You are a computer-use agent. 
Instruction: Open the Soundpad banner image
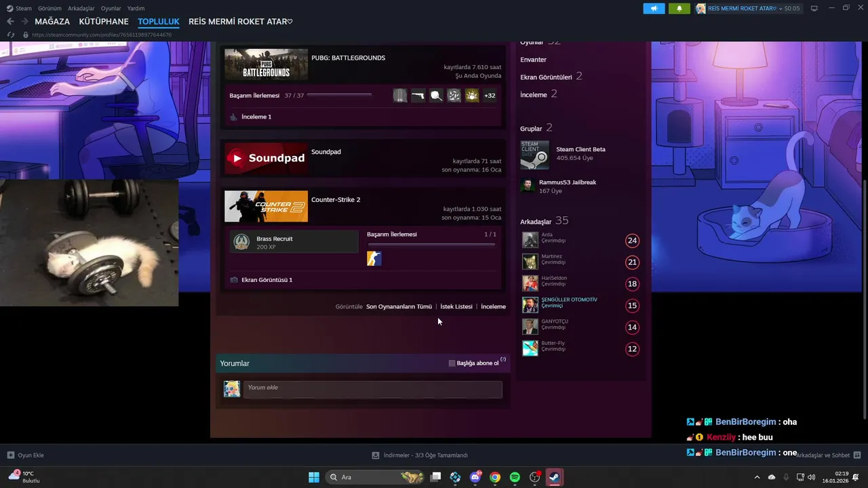click(x=266, y=159)
